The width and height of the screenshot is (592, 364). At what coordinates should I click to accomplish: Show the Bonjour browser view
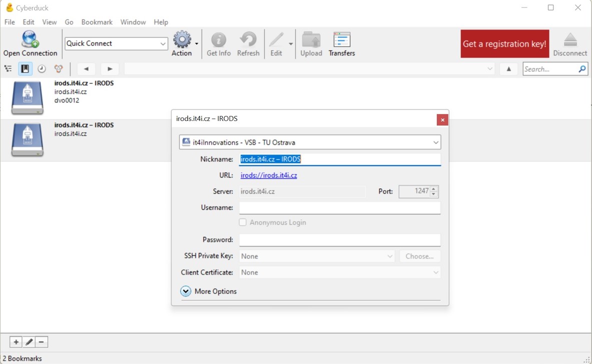pos(59,69)
